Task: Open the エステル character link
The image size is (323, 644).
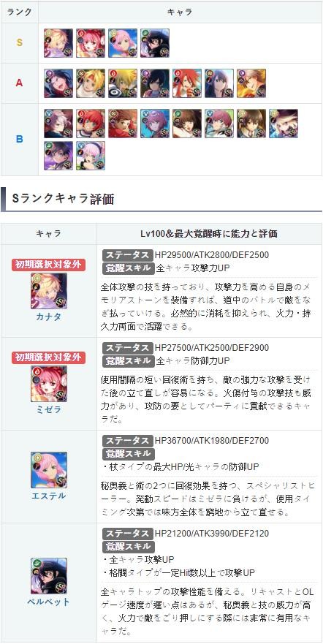Action: (x=48, y=496)
